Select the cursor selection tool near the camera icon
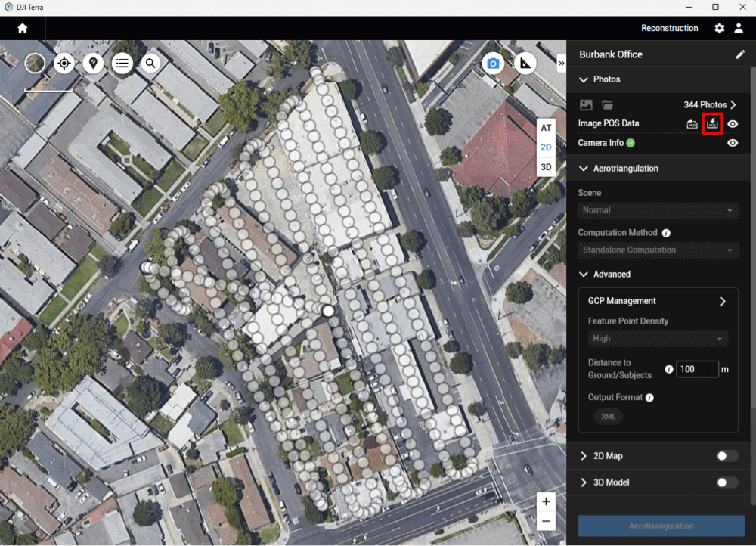Viewport: 756px width, 546px height. tap(525, 64)
